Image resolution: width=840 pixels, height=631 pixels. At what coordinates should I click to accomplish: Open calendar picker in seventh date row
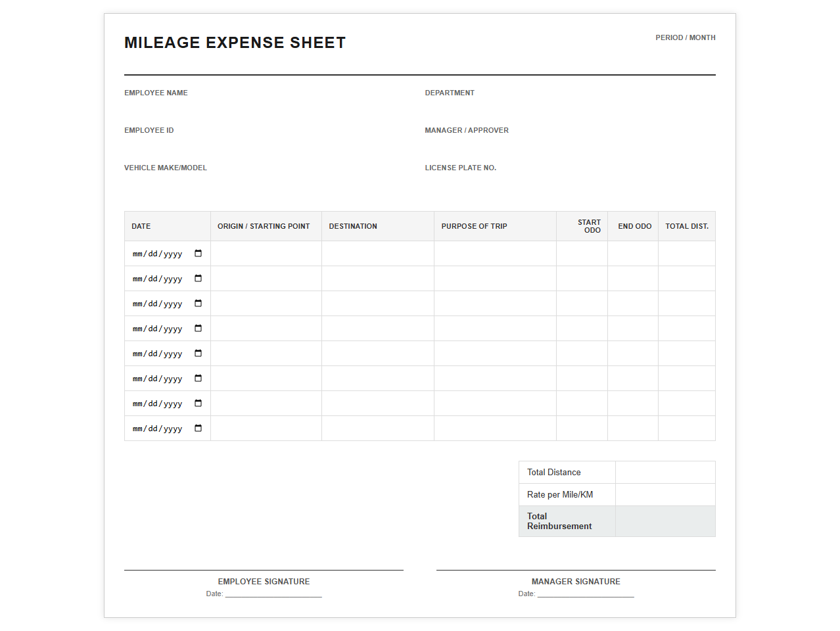pyautogui.click(x=198, y=404)
